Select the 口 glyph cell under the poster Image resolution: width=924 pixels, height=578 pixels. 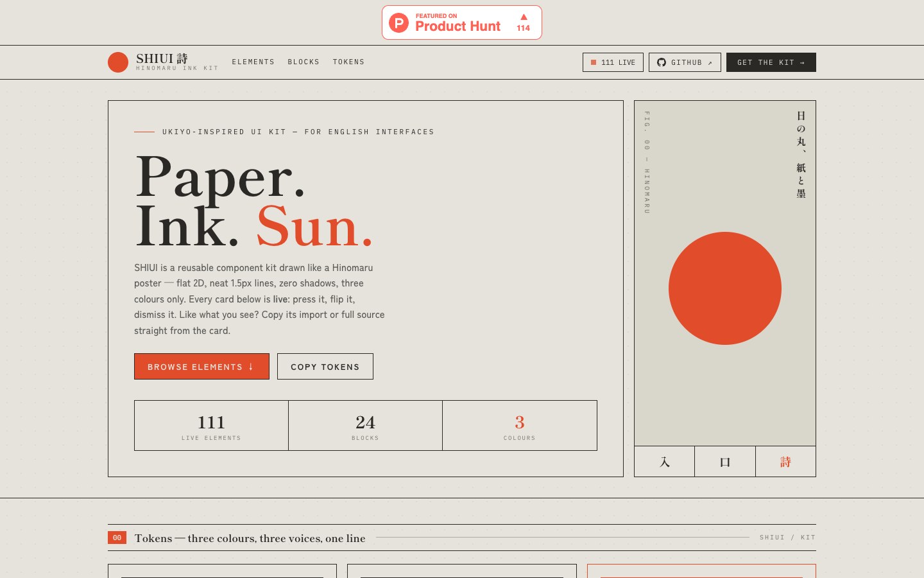pos(725,462)
